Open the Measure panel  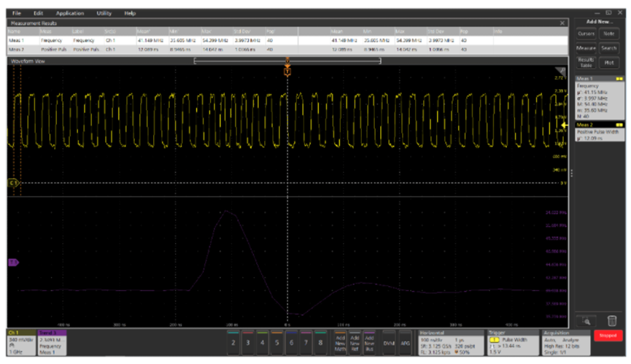point(586,48)
